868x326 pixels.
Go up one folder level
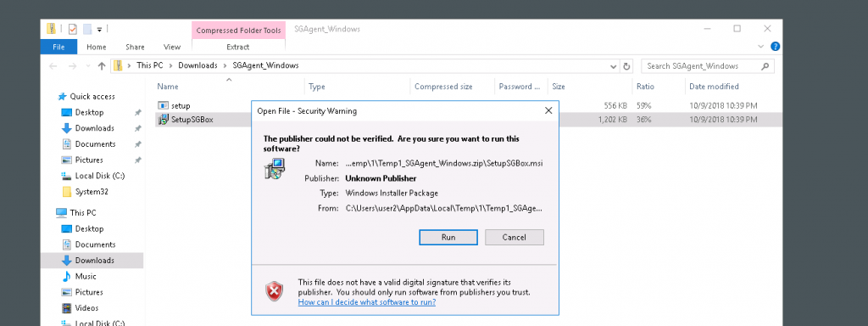pos(102,66)
